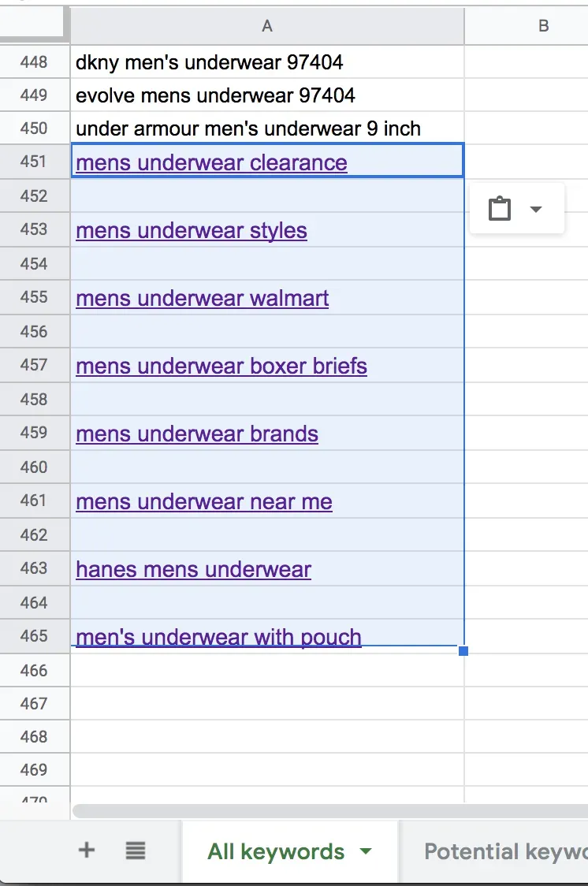The height and width of the screenshot is (886, 588).
Task: Open the mens underwear brands link
Action: click(197, 434)
